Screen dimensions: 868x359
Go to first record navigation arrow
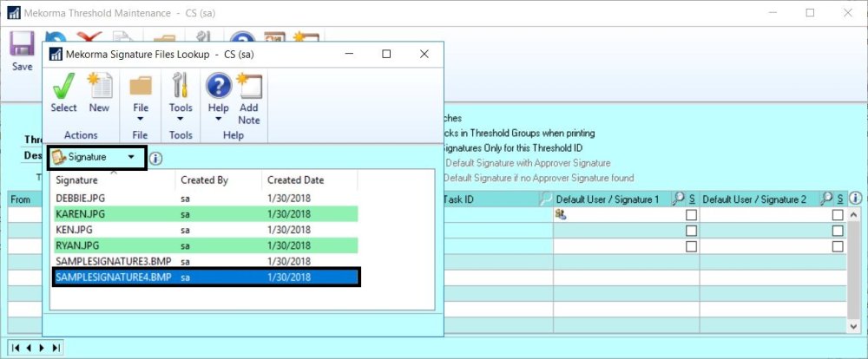coord(16,348)
